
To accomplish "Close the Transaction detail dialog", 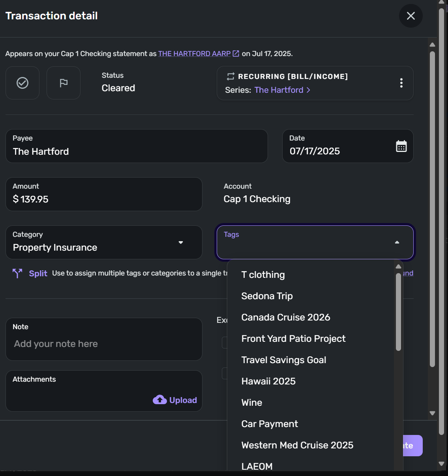I will pos(411,16).
